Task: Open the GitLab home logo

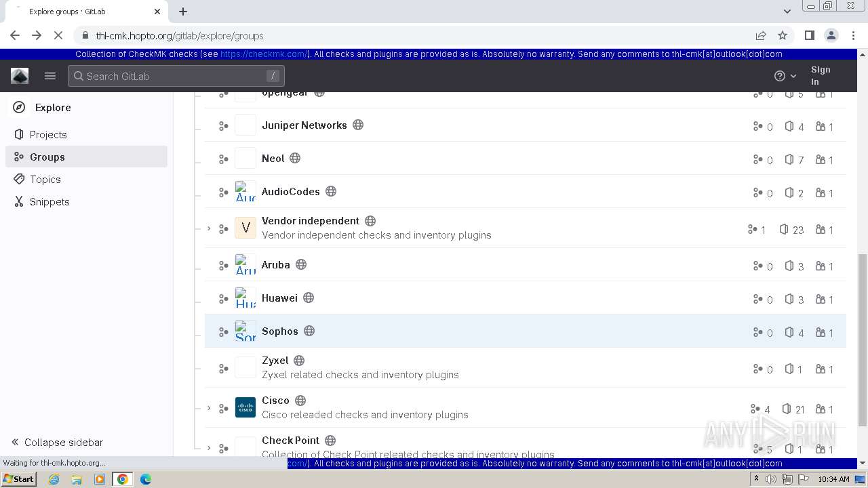Action: pos(20,76)
